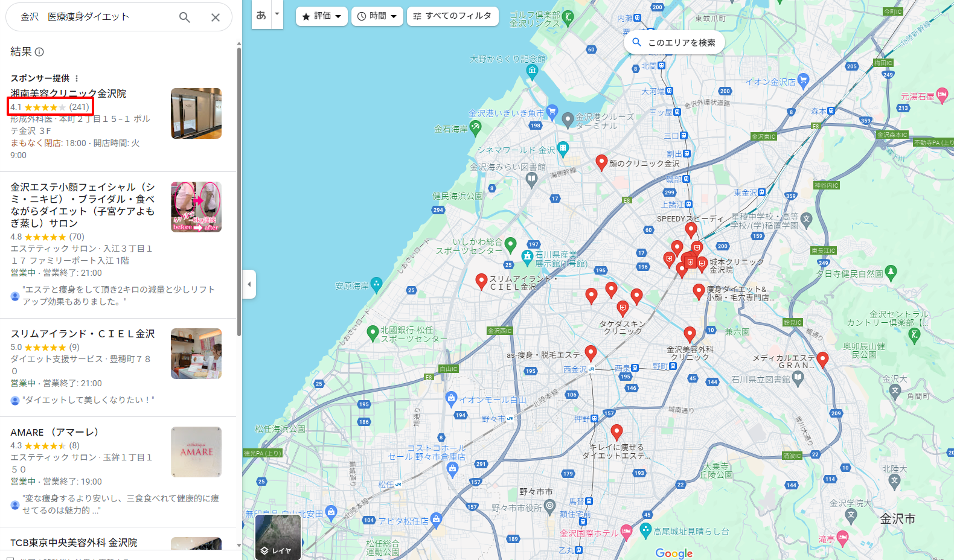954x560 pixels.
Task: Open the AMARE(アマーレ) result
Action: click(54, 432)
